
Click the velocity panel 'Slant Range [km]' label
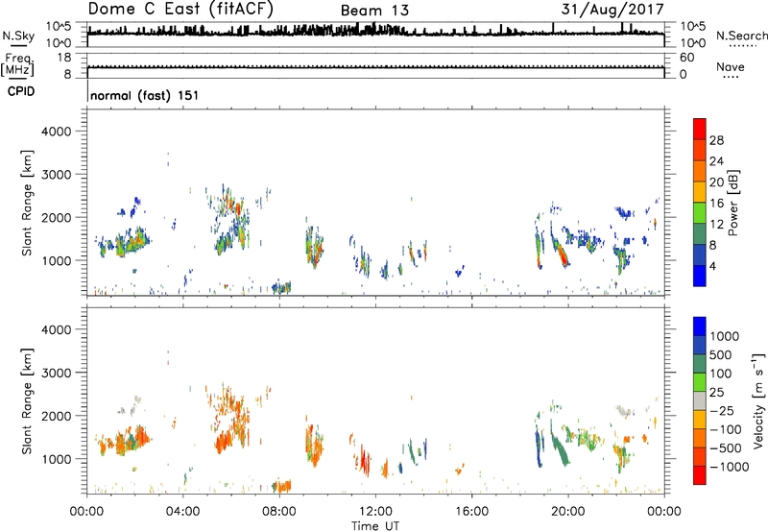[27, 400]
